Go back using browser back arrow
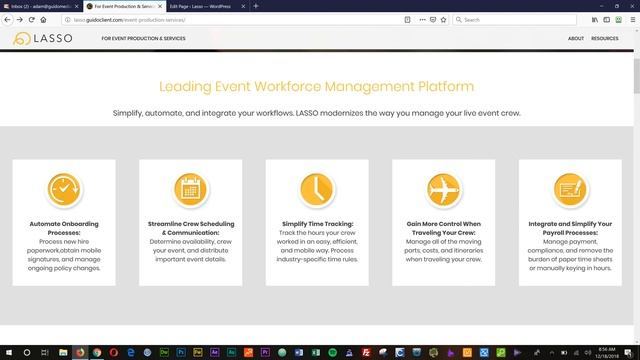Image resolution: width=640 pixels, height=360 pixels. (x=7, y=20)
